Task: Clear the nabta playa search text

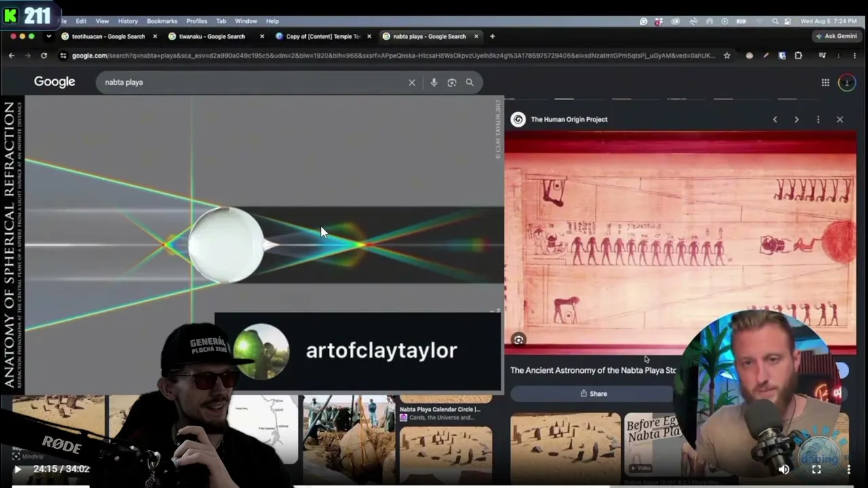Action: click(x=412, y=83)
